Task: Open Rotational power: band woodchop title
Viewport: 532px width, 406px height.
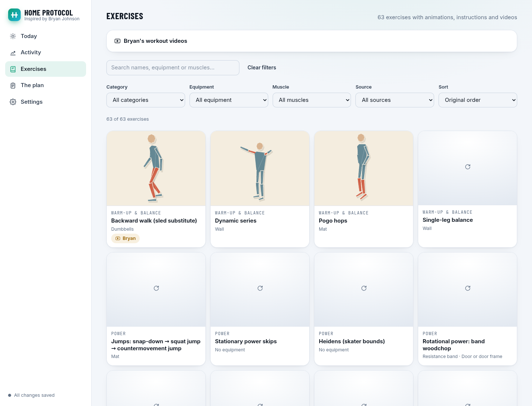Action: pos(454,345)
